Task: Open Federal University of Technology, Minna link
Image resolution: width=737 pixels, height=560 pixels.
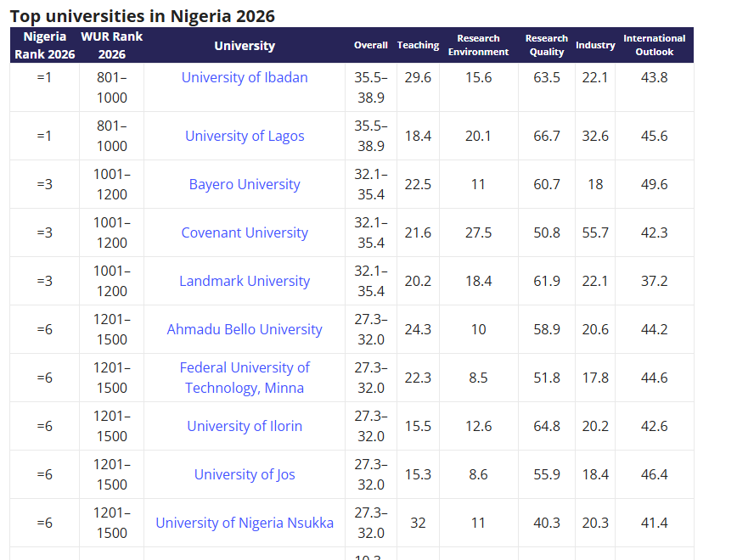Action: coord(245,378)
